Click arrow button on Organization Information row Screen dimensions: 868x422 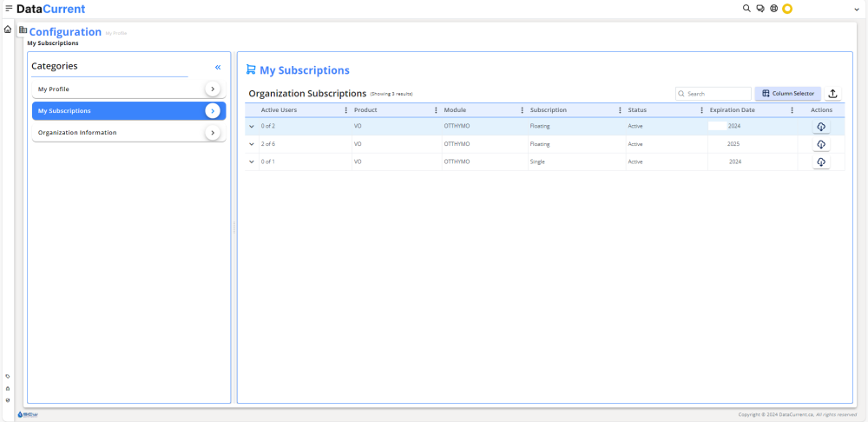[x=213, y=133]
